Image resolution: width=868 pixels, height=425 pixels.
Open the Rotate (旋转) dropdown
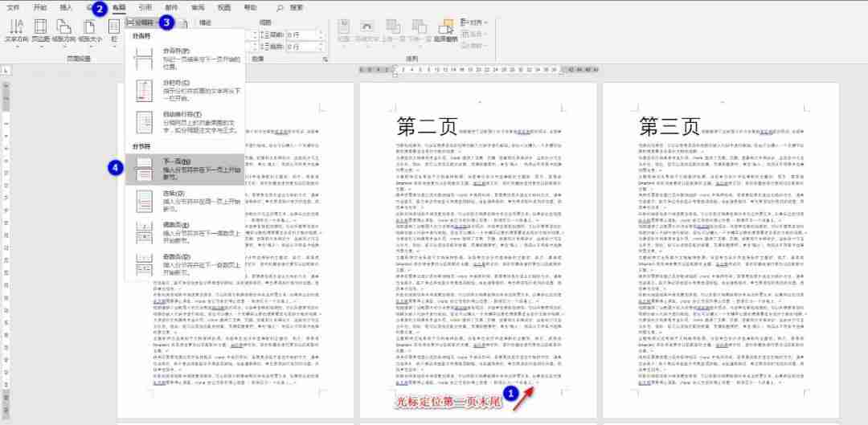click(x=474, y=46)
